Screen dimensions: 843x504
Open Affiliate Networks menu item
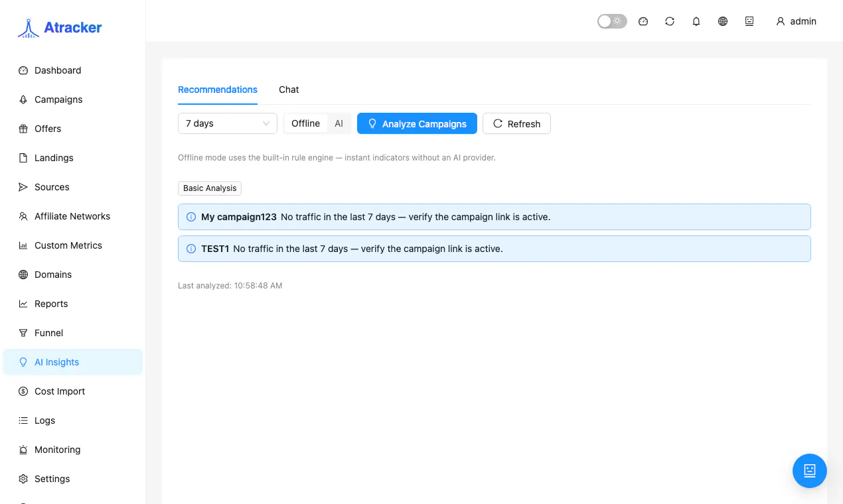click(x=72, y=216)
